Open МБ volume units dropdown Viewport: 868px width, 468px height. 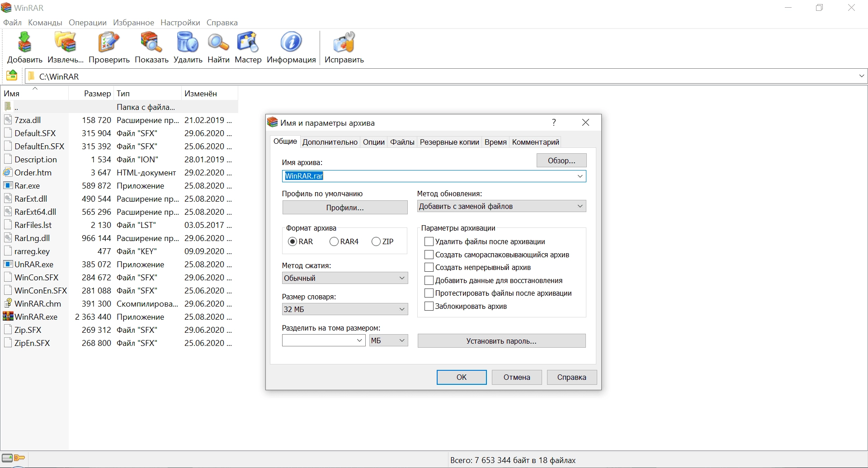tap(388, 340)
